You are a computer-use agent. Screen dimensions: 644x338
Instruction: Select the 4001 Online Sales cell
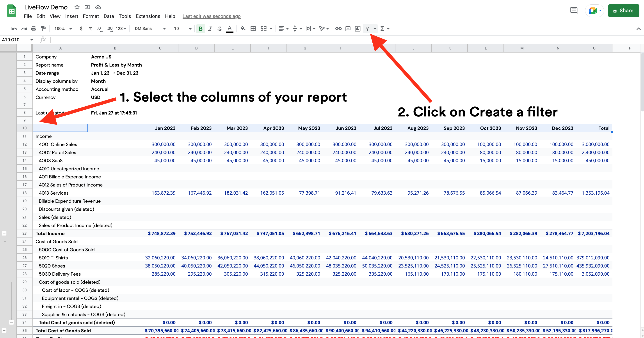[x=60, y=144]
